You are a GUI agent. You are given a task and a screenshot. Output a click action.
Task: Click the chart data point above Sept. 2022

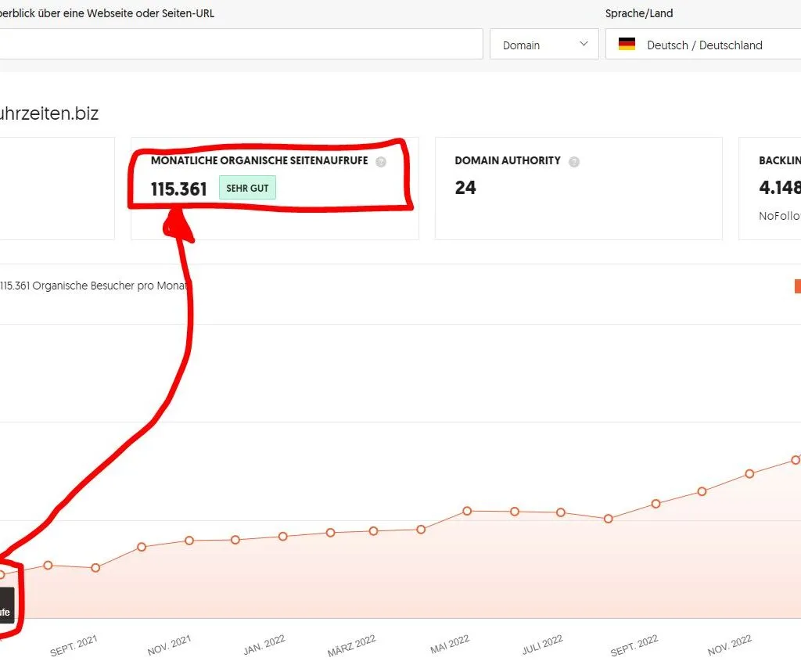point(656,503)
